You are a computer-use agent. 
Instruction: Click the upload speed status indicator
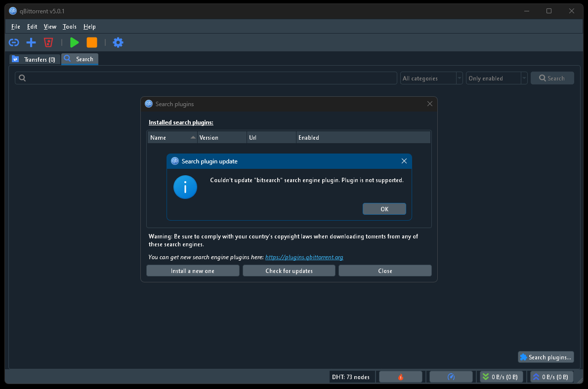coord(551,377)
